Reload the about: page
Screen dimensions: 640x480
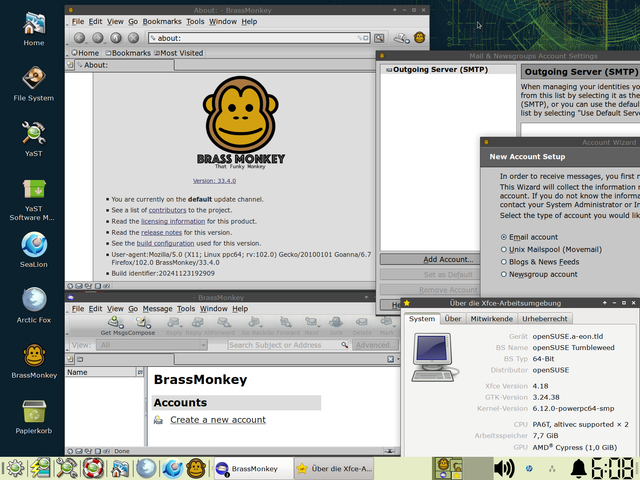116,38
